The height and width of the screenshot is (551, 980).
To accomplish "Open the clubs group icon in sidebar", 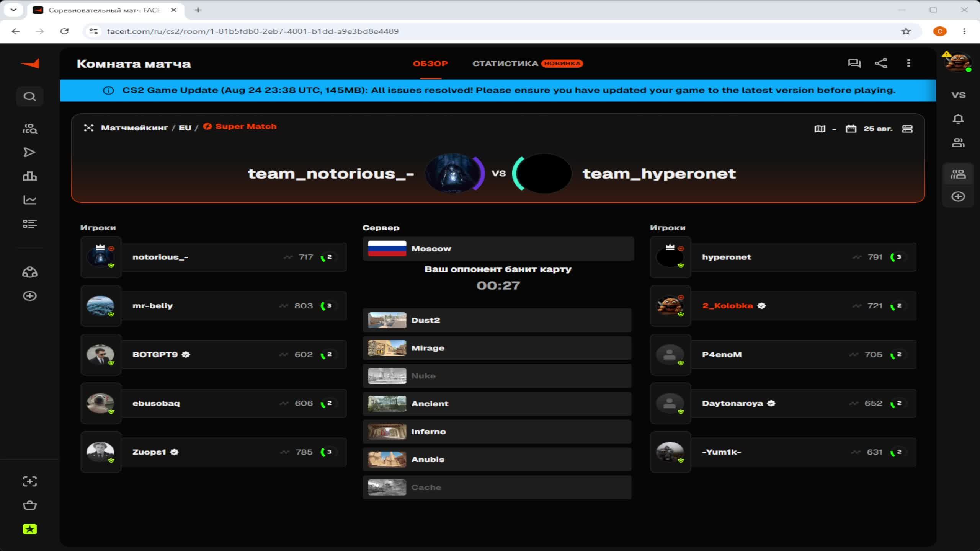I will 30,272.
